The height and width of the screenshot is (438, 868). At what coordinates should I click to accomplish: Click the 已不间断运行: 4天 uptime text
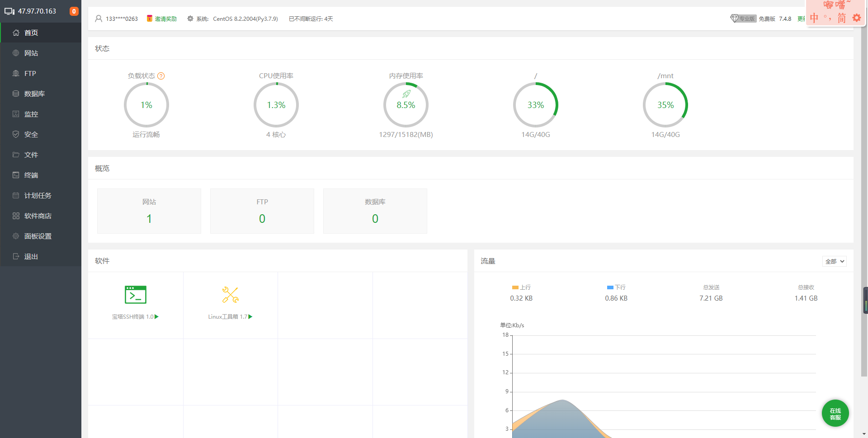(311, 19)
